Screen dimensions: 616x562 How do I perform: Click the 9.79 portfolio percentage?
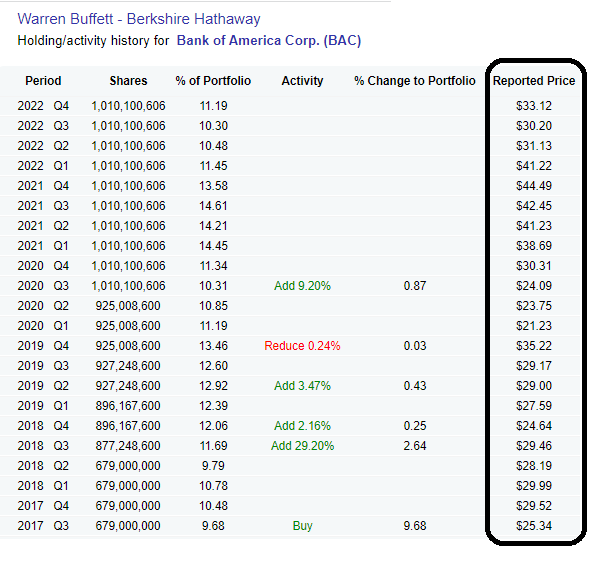pos(213,466)
